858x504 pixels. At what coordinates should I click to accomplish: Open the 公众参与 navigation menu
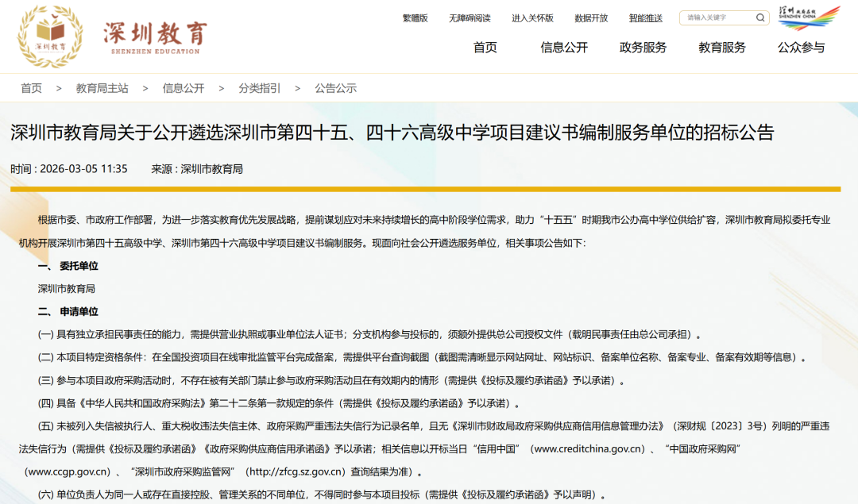point(801,48)
